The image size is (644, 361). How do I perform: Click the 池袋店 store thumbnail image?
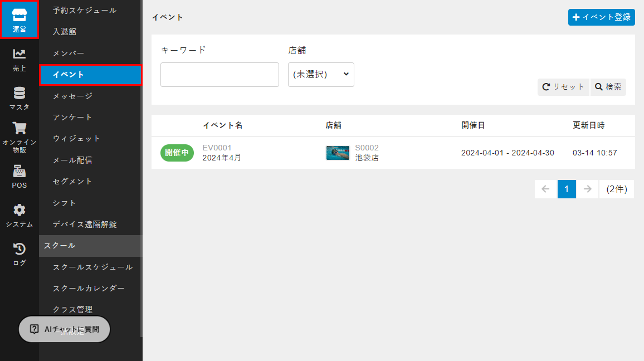pos(338,153)
